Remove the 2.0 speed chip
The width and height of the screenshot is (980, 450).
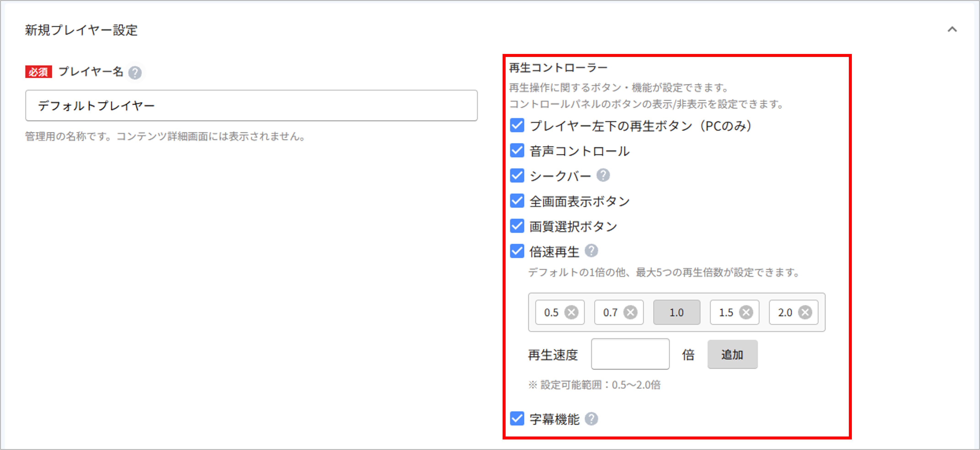805,312
